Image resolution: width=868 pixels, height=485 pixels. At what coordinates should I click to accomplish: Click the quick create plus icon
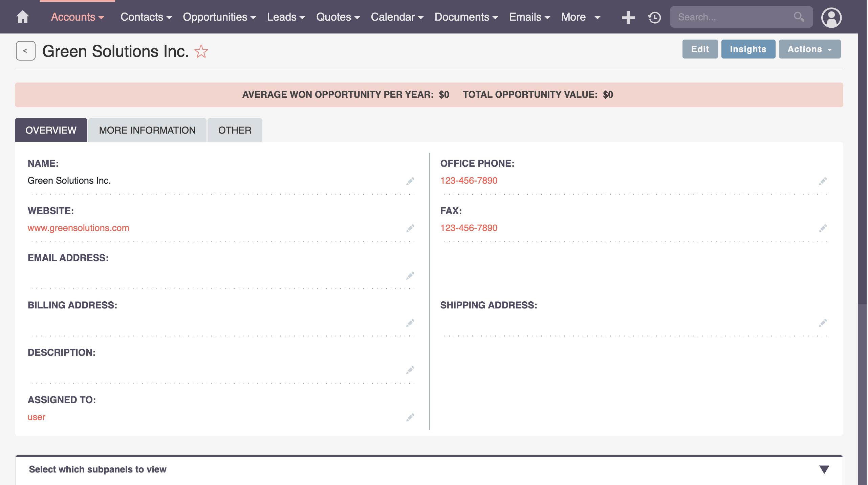628,17
